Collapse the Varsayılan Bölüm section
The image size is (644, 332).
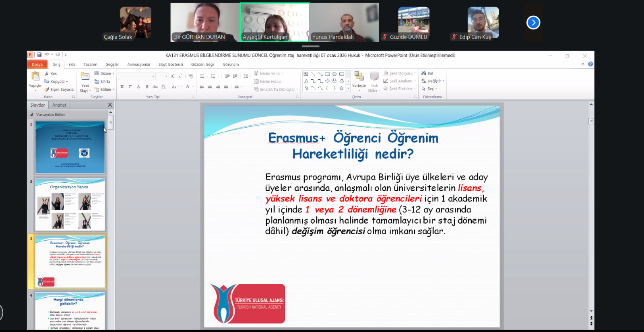(32, 115)
